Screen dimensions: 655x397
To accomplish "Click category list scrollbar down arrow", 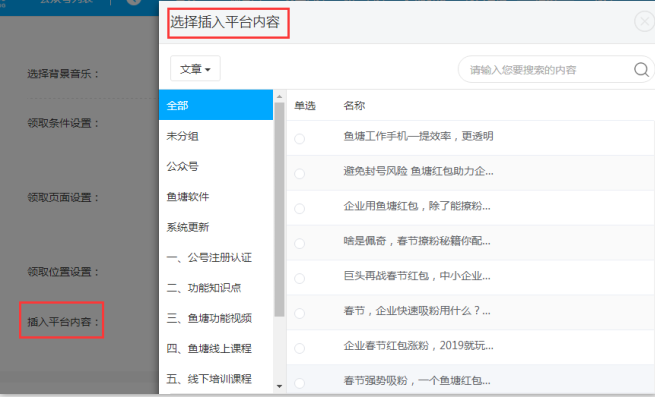I will click(x=279, y=387).
